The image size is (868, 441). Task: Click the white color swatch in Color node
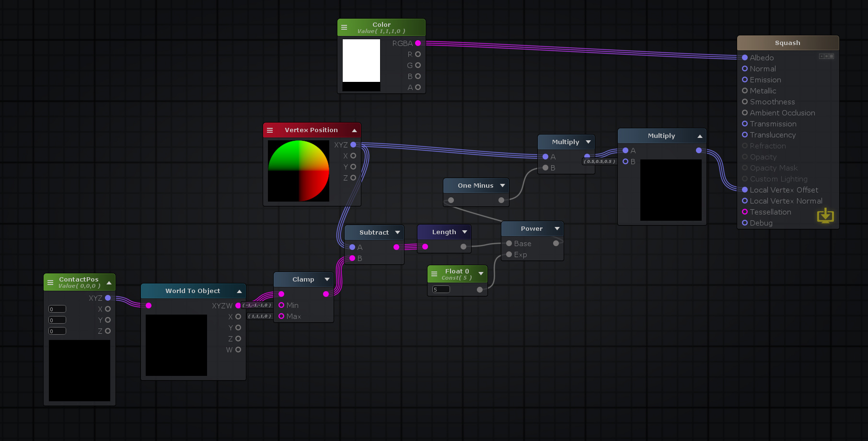361,60
